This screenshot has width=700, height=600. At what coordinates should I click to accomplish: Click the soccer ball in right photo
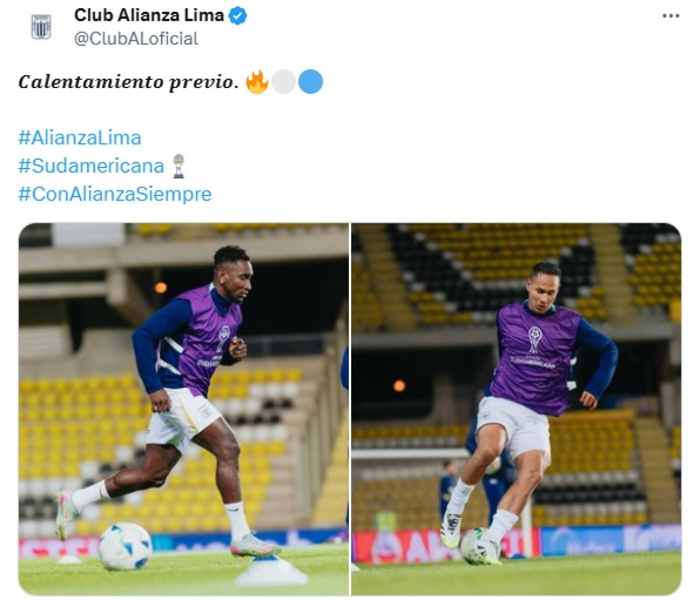tap(480, 546)
